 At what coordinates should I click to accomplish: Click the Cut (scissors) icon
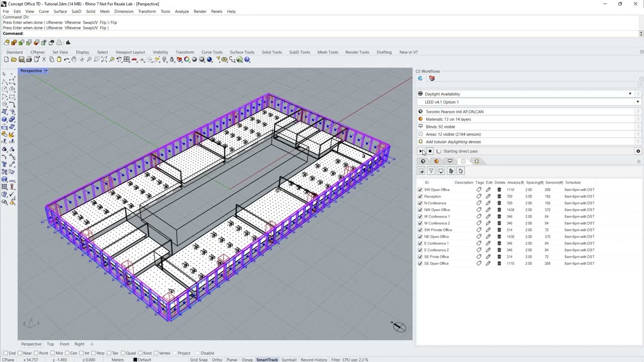[x=44, y=59]
